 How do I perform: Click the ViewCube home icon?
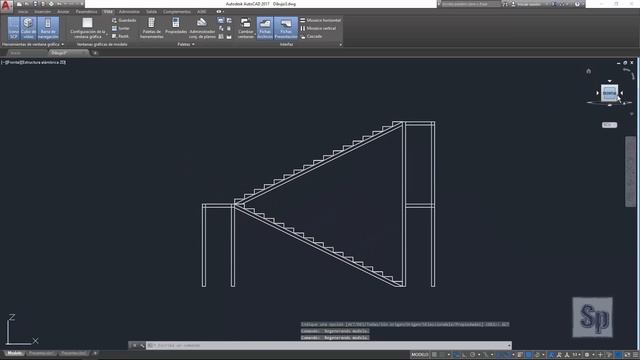click(589, 71)
